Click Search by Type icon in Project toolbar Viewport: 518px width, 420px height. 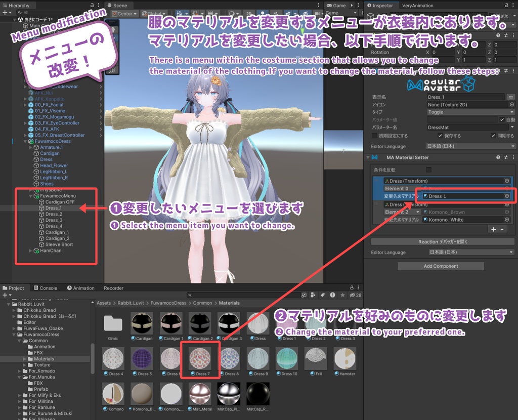point(313,295)
